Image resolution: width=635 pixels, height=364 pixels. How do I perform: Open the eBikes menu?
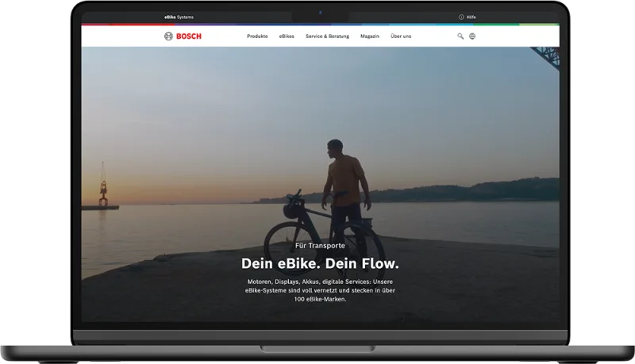pos(287,36)
